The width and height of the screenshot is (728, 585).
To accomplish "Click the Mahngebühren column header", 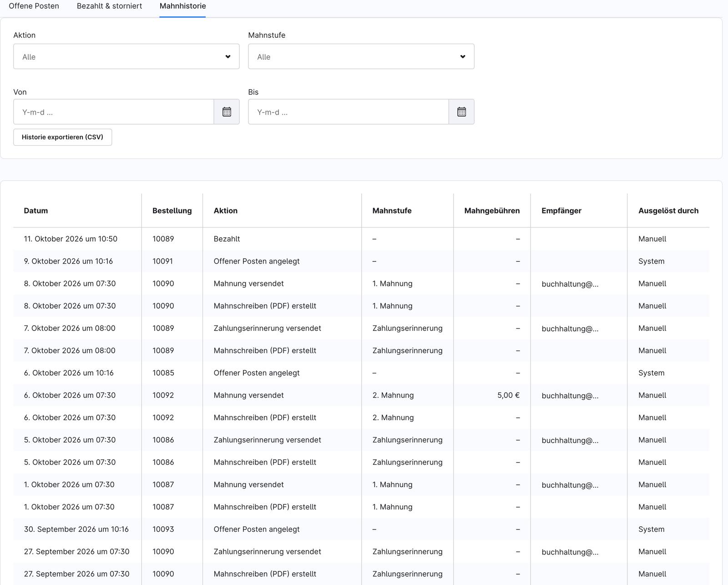I will (492, 211).
